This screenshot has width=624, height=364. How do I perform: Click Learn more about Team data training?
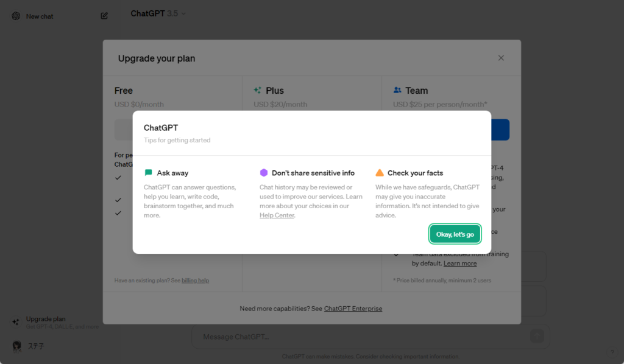click(460, 264)
